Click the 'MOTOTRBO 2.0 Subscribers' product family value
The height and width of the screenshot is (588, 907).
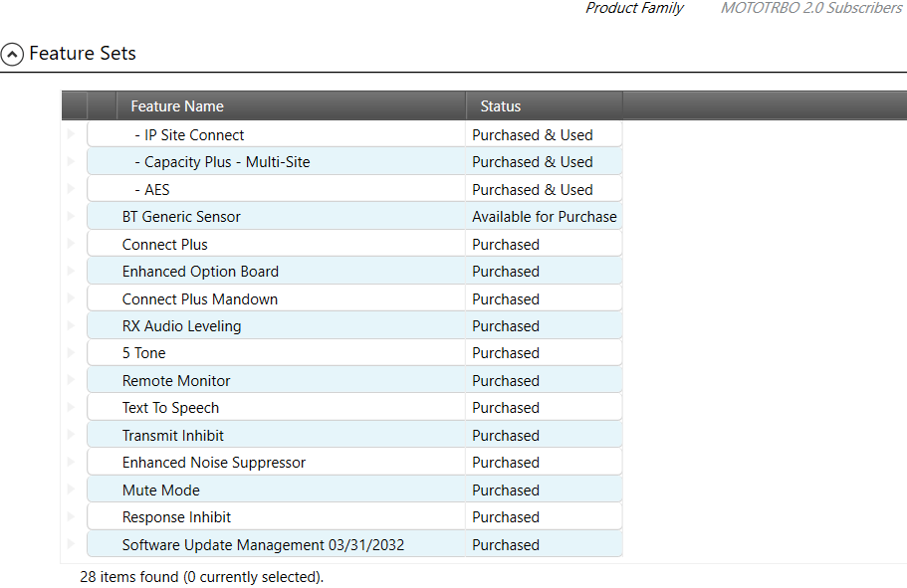[x=811, y=8]
